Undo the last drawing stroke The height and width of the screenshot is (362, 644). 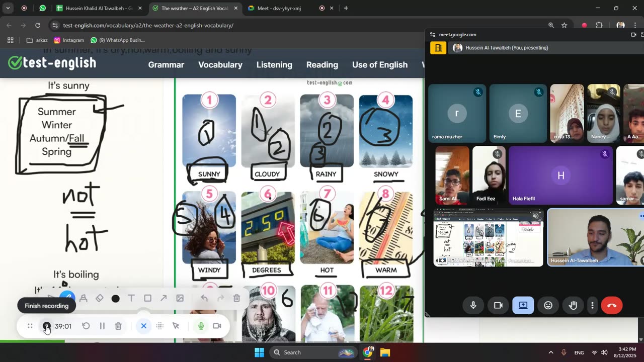(x=204, y=298)
